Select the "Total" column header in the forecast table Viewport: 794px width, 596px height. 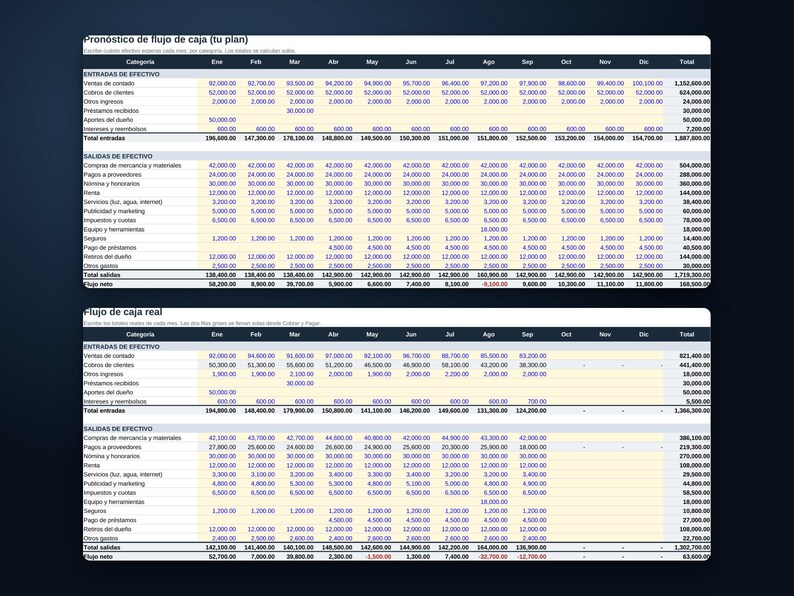coord(687,62)
